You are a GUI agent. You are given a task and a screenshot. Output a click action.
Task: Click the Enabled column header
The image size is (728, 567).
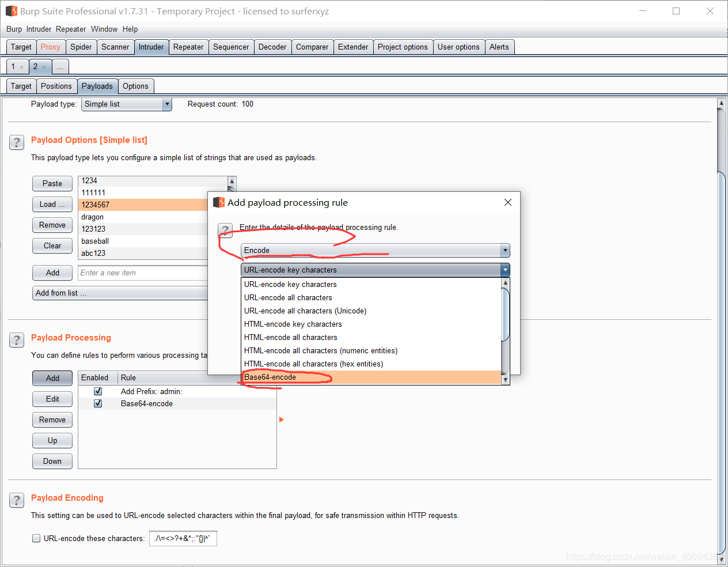(x=98, y=378)
